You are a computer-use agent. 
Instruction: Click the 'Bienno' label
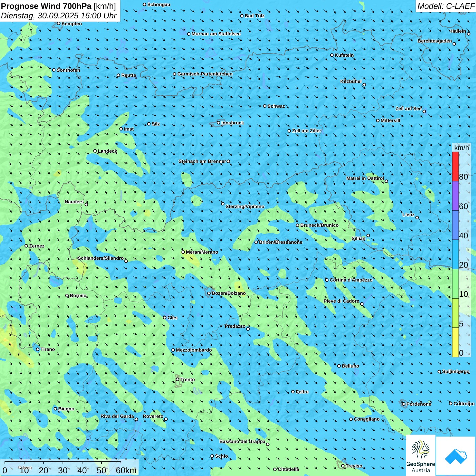pos(66,409)
